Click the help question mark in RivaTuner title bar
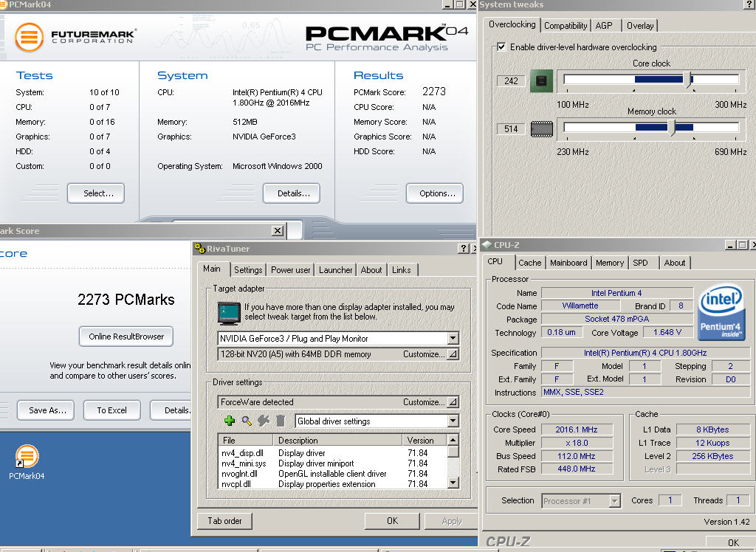 [463, 248]
